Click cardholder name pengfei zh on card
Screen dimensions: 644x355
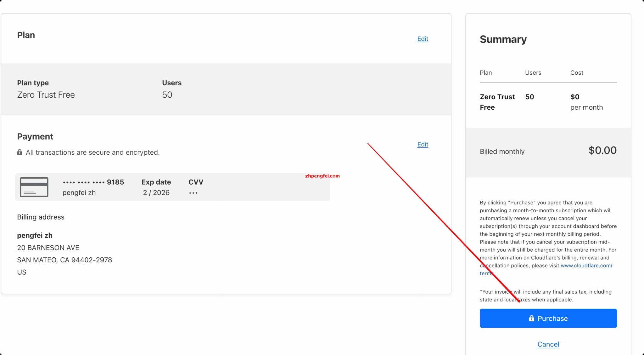tap(79, 193)
